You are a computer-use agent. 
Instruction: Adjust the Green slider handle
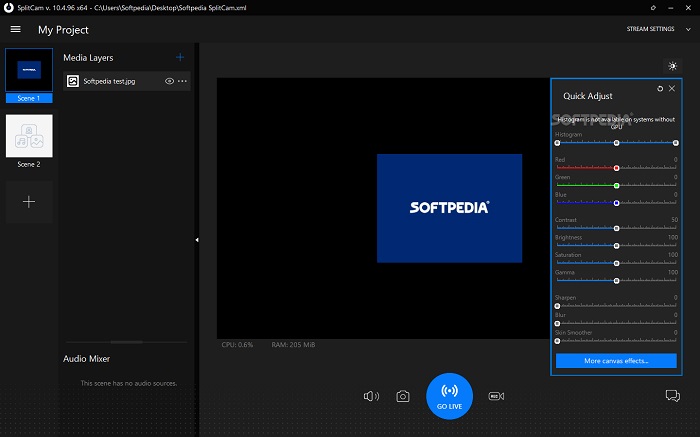(x=617, y=186)
